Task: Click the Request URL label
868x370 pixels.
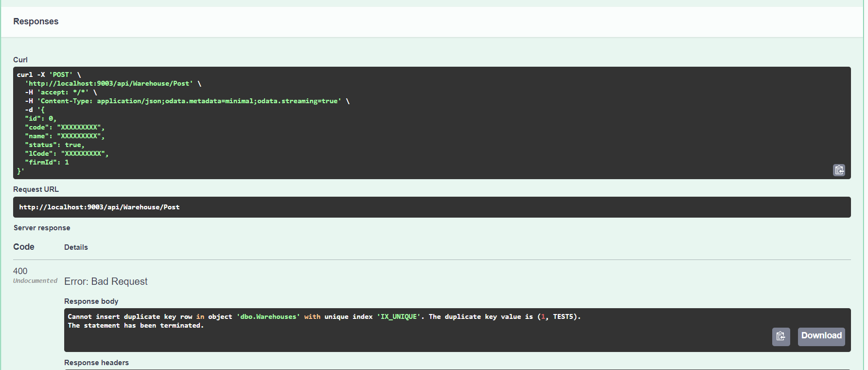Action: 36,189
